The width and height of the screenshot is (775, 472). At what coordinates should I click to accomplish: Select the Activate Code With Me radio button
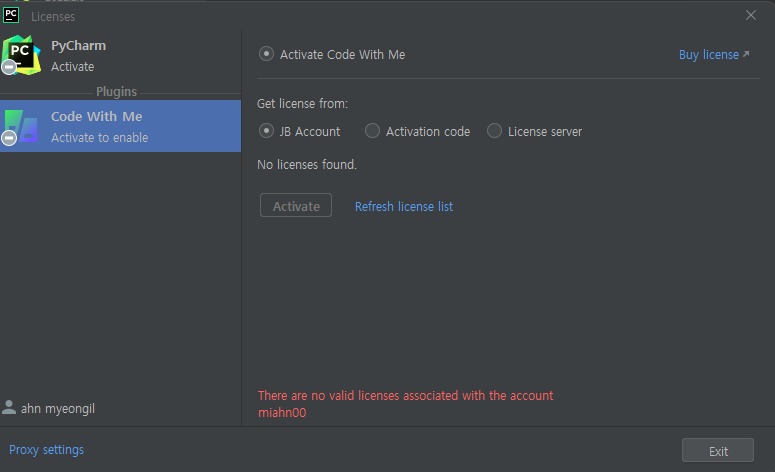tap(266, 54)
